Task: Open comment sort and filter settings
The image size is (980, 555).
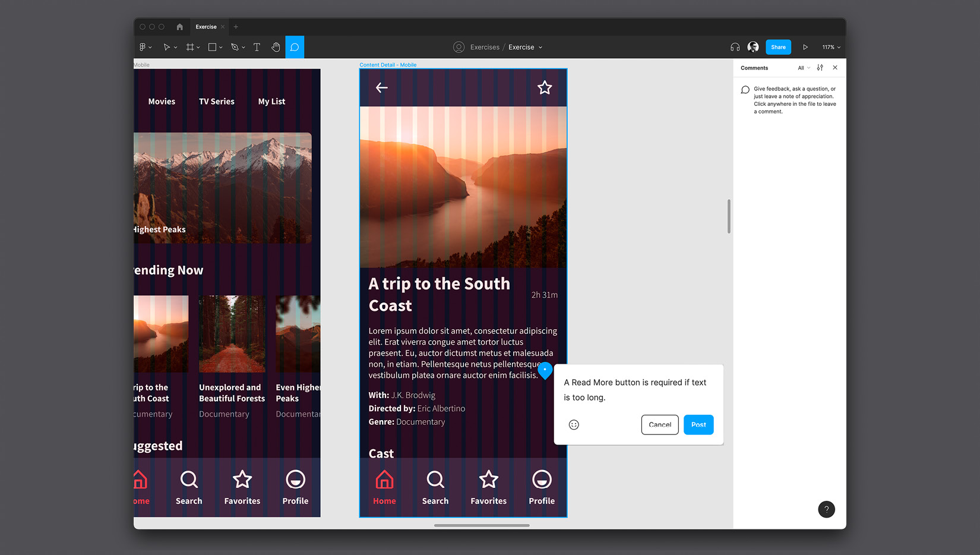Action: [820, 68]
